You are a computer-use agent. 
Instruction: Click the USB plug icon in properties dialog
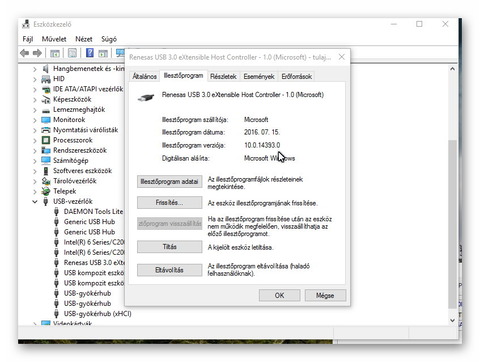coord(146,97)
